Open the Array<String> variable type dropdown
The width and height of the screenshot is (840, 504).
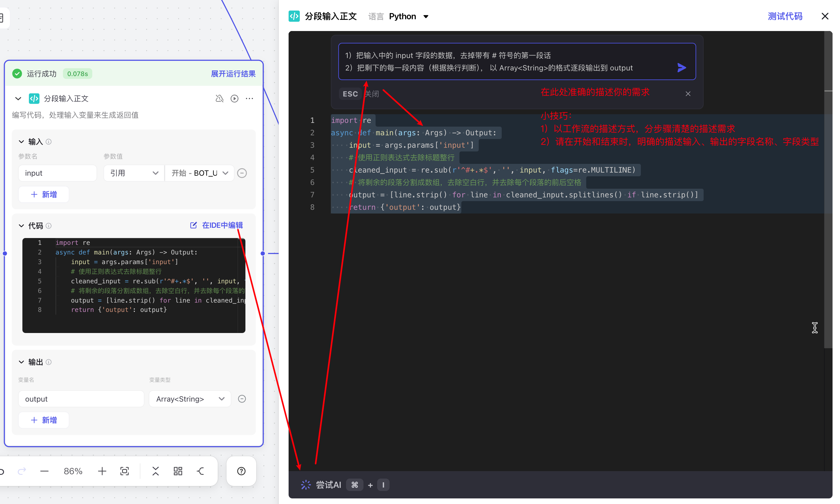tap(190, 399)
